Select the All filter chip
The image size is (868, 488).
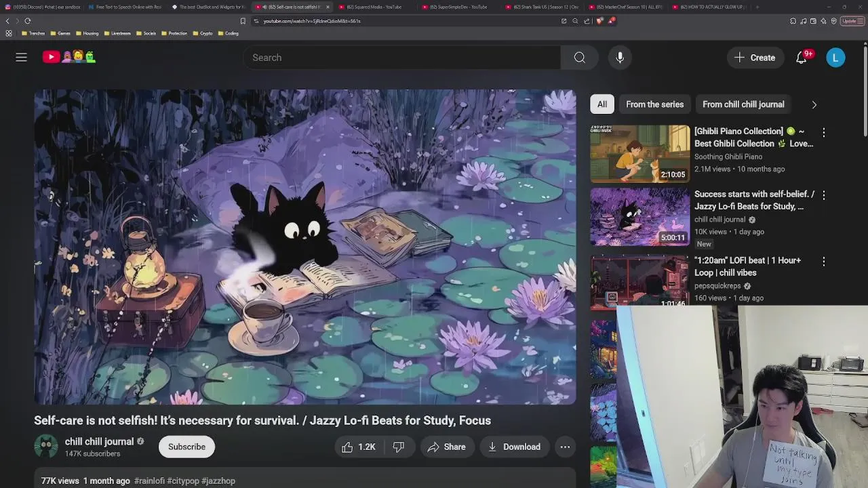coord(602,104)
